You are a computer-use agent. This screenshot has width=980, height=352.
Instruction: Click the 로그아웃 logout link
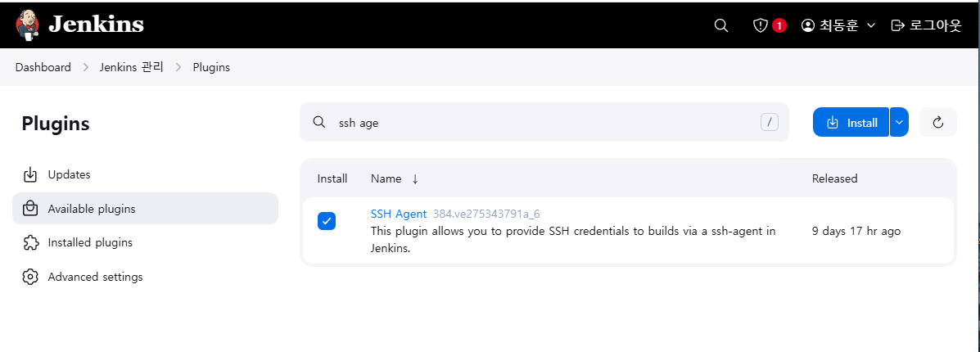(x=926, y=25)
